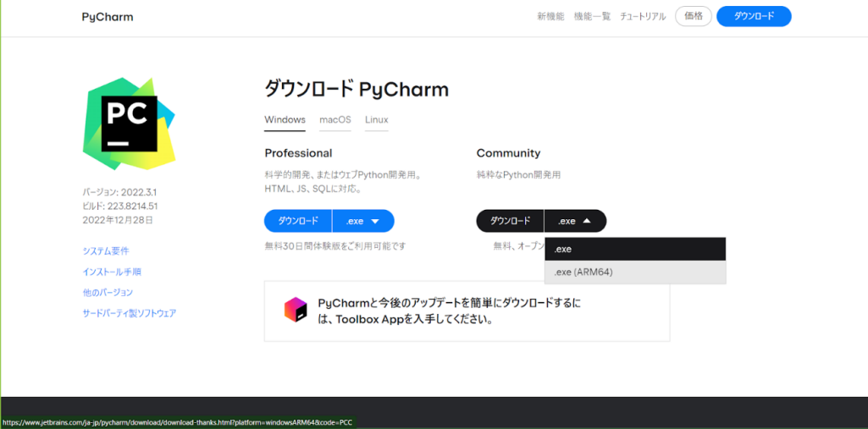Screen dimensions: 868x429
Task: Download the Professional edition
Action: coord(298,221)
